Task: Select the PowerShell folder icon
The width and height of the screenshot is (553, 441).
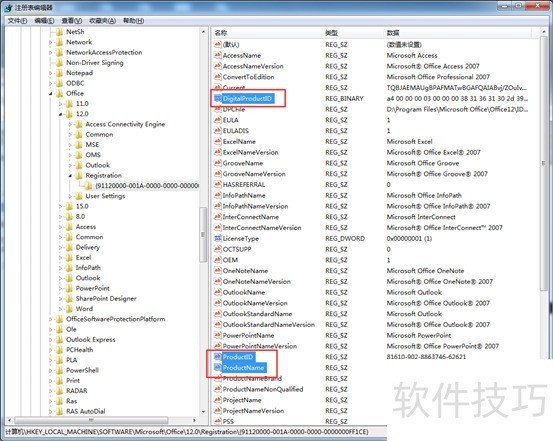Action: click(x=59, y=370)
